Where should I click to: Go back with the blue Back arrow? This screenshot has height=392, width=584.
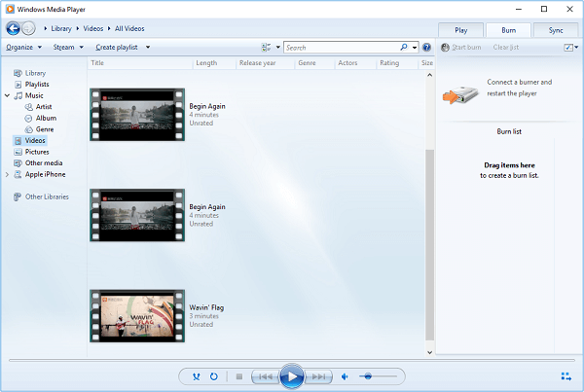click(13, 28)
